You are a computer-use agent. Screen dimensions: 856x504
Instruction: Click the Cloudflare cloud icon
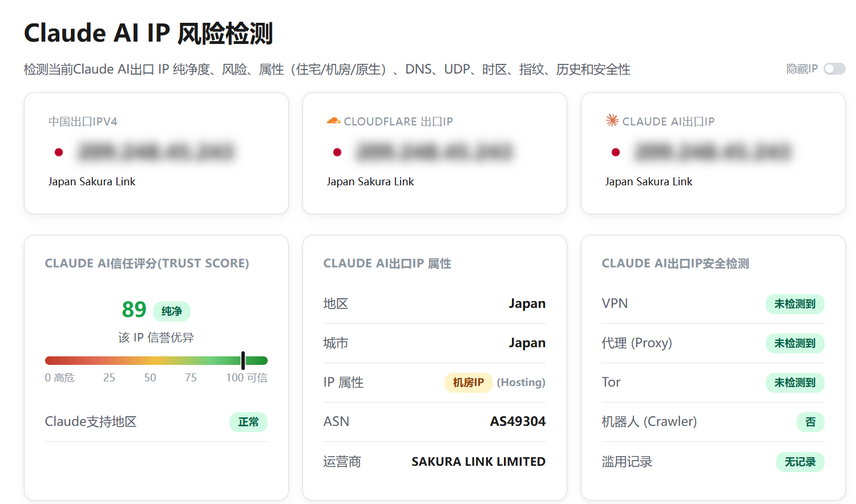(x=333, y=121)
